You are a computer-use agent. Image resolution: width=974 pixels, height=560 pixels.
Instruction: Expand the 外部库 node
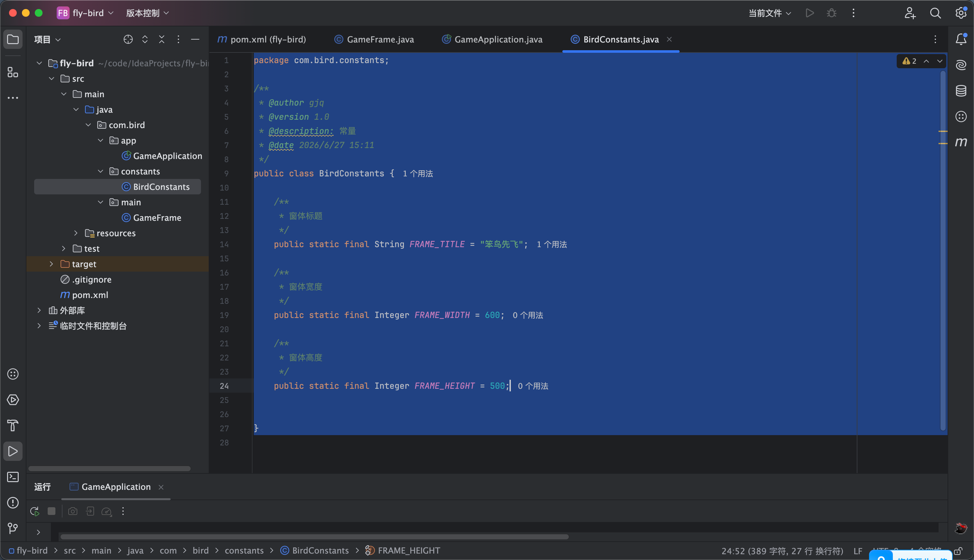(39, 310)
